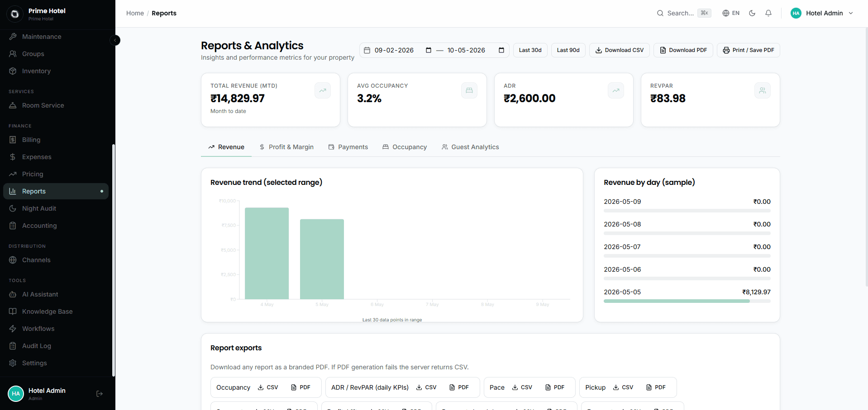Open Room Service
The image size is (868, 410).
click(56, 105)
